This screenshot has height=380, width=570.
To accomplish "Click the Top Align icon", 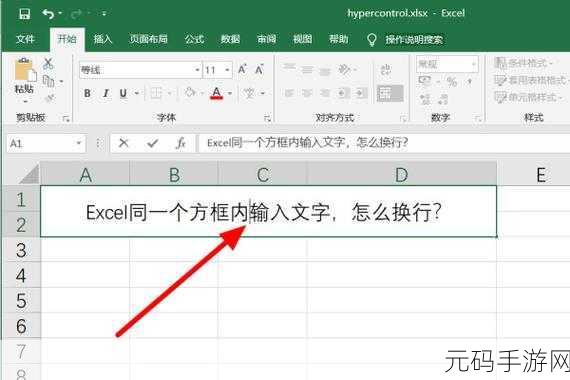I will (289, 68).
